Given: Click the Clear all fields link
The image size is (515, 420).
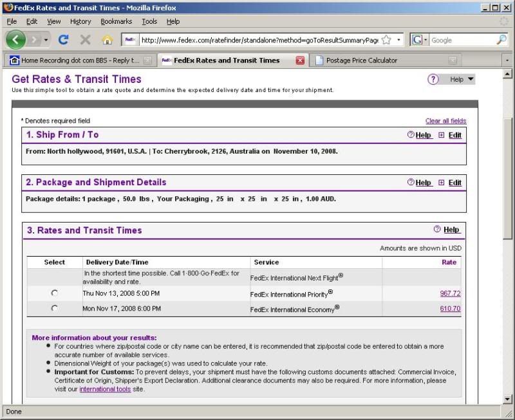Looking at the screenshot, I should [x=445, y=121].
